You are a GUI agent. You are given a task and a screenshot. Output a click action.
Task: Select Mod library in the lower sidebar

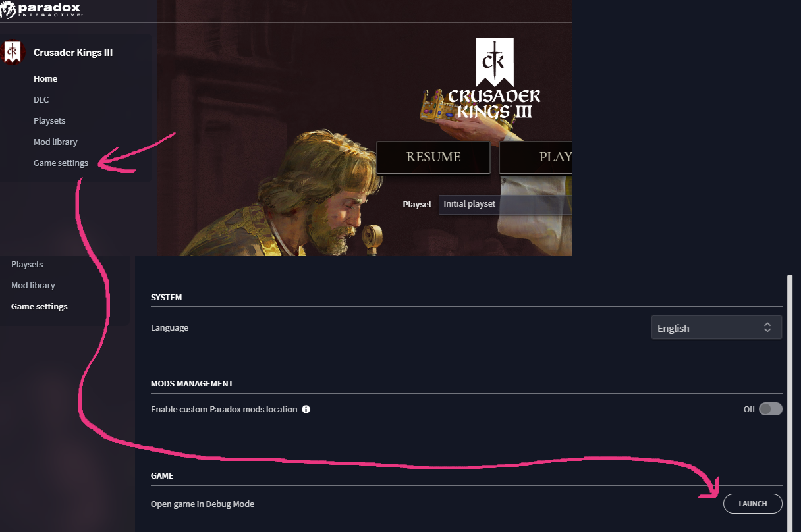33,285
